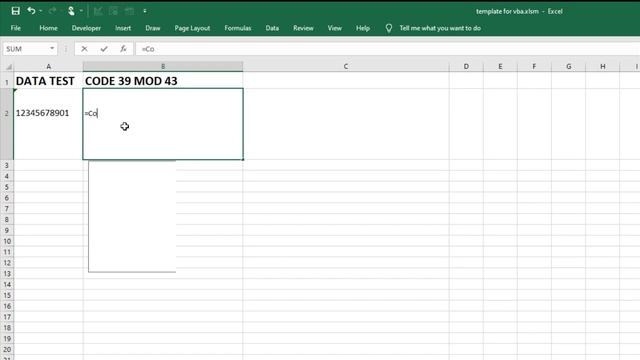Open the File menu
640x360 pixels.
tap(16, 28)
